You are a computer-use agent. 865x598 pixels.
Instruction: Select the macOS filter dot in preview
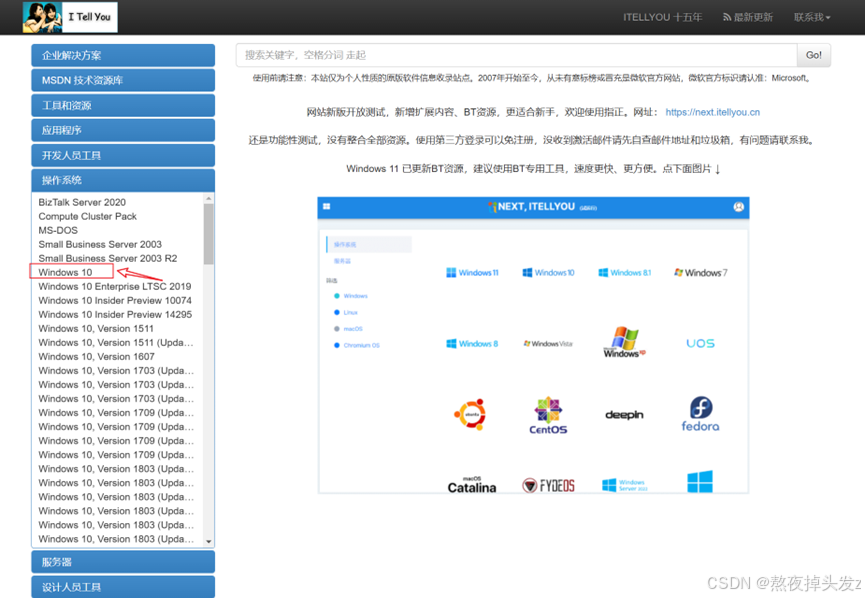pos(337,329)
